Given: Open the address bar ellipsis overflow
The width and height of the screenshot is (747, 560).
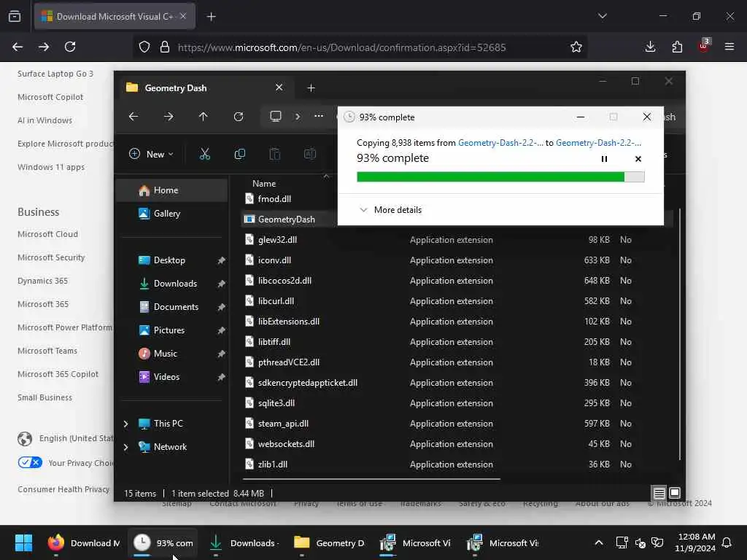Looking at the screenshot, I should tap(319, 116).
